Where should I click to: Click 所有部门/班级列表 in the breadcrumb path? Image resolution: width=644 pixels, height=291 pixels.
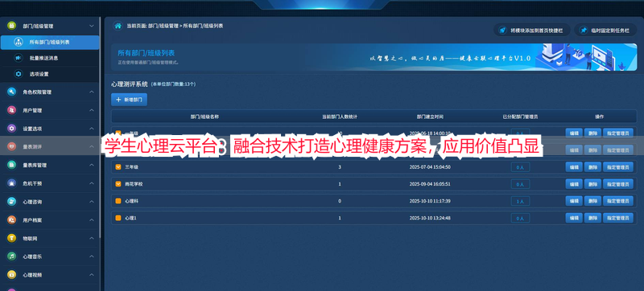pos(203,26)
